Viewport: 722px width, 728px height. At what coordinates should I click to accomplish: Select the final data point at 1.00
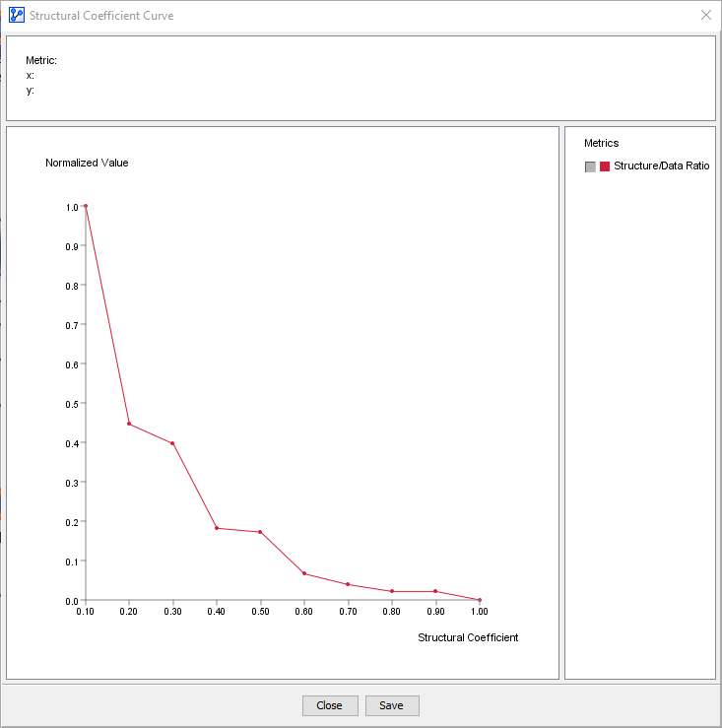click(x=480, y=600)
